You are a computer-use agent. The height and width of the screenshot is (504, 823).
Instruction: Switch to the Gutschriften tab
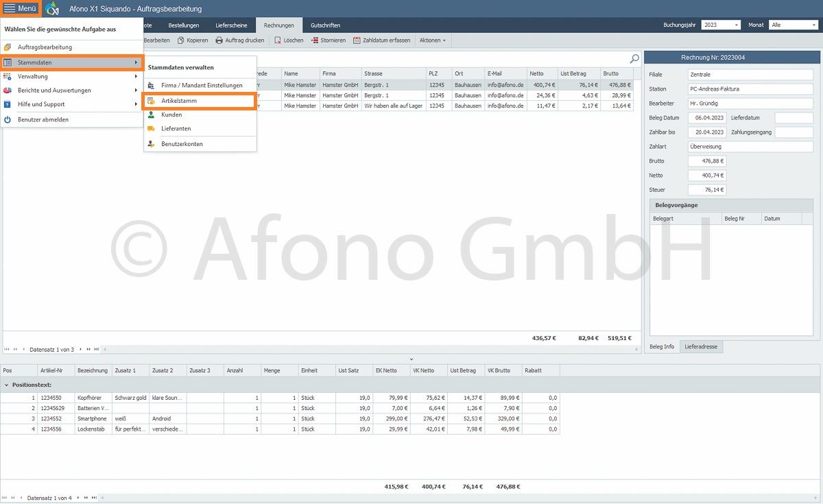coord(325,25)
